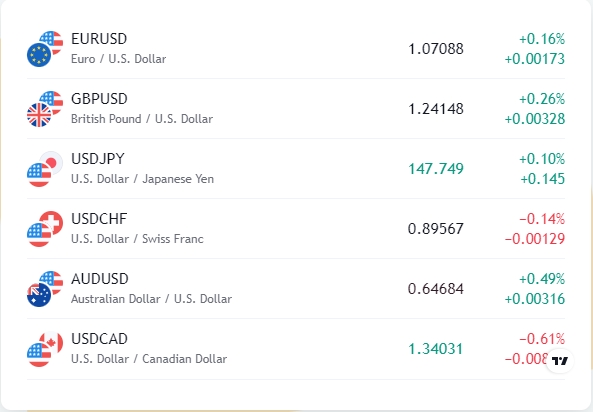Open the EURUSD symbol link
593x412 pixels.
tap(99, 39)
